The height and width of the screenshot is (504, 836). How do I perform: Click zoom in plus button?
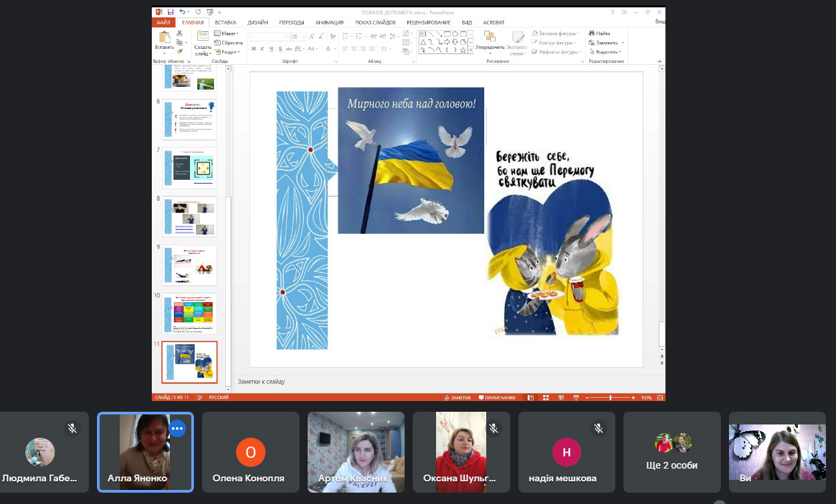pyautogui.click(x=633, y=397)
